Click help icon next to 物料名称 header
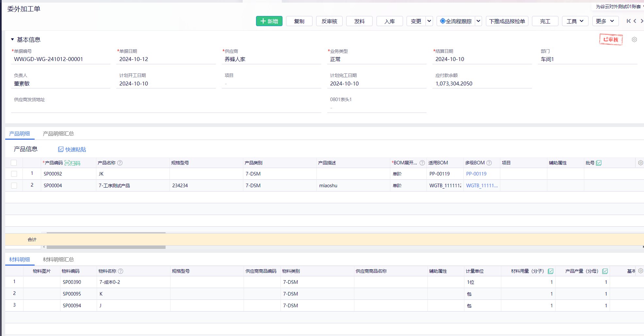The width and height of the screenshot is (644, 336). click(x=121, y=271)
